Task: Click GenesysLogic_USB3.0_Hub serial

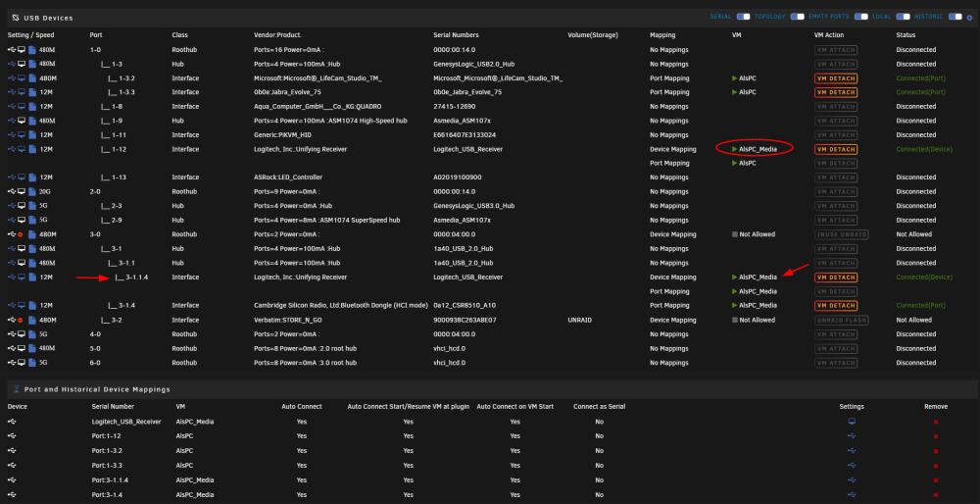Action: pyautogui.click(x=473, y=206)
